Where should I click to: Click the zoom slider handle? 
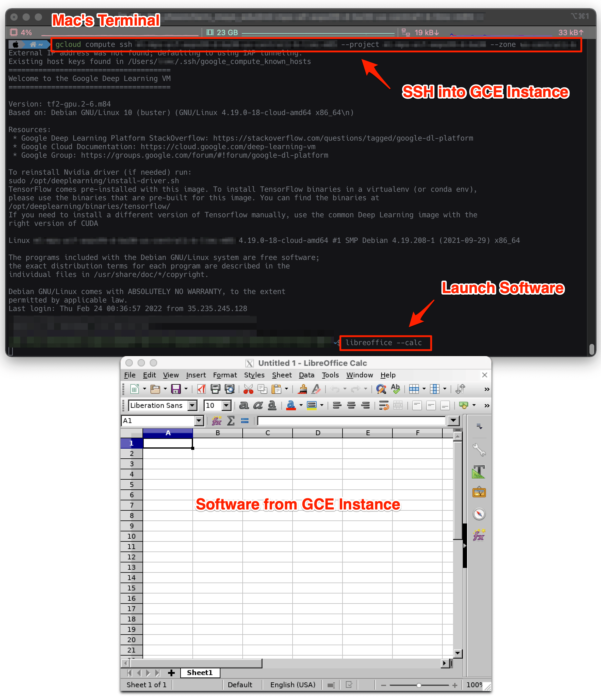click(419, 685)
